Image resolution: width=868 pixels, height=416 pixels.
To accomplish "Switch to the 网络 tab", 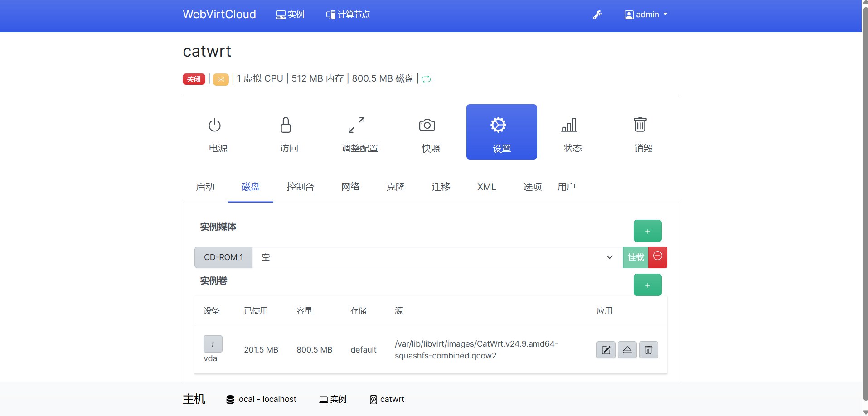I will (350, 187).
